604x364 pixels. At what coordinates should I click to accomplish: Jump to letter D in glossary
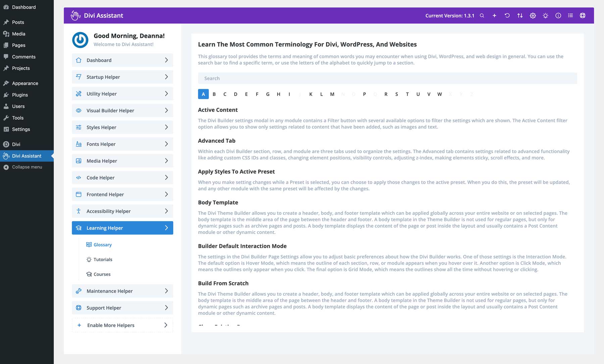tap(236, 94)
